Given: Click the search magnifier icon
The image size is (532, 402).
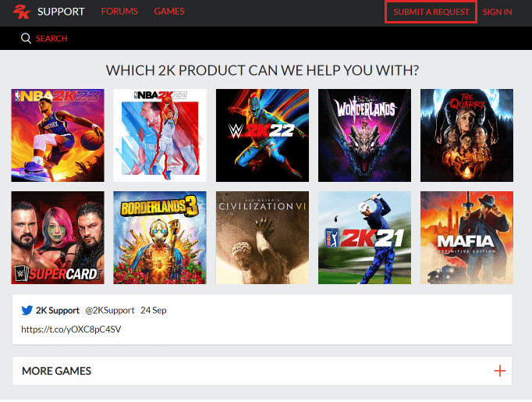Looking at the screenshot, I should 26,38.
